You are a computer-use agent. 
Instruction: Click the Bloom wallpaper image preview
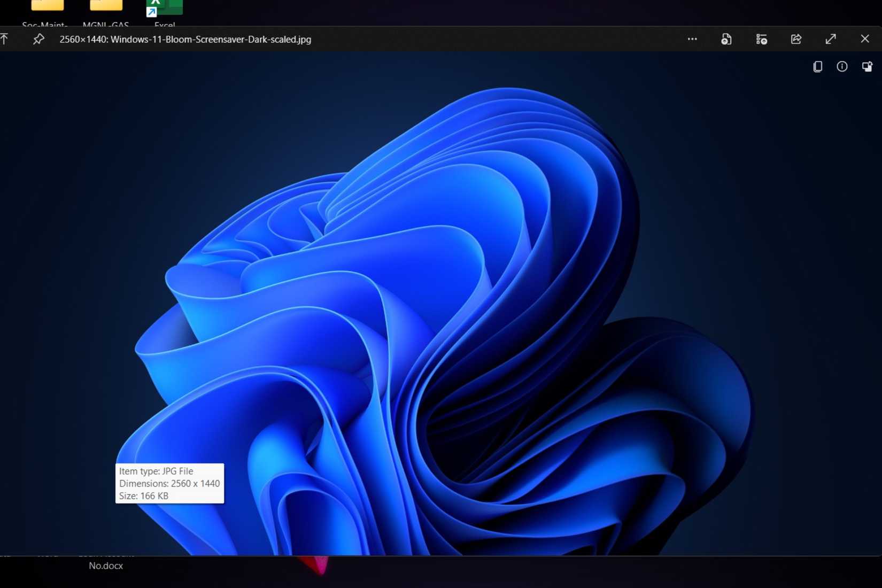[440, 303]
